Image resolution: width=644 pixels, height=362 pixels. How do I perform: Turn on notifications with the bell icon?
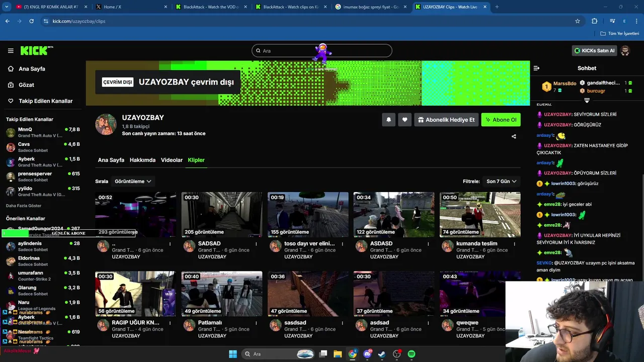pyautogui.click(x=388, y=120)
